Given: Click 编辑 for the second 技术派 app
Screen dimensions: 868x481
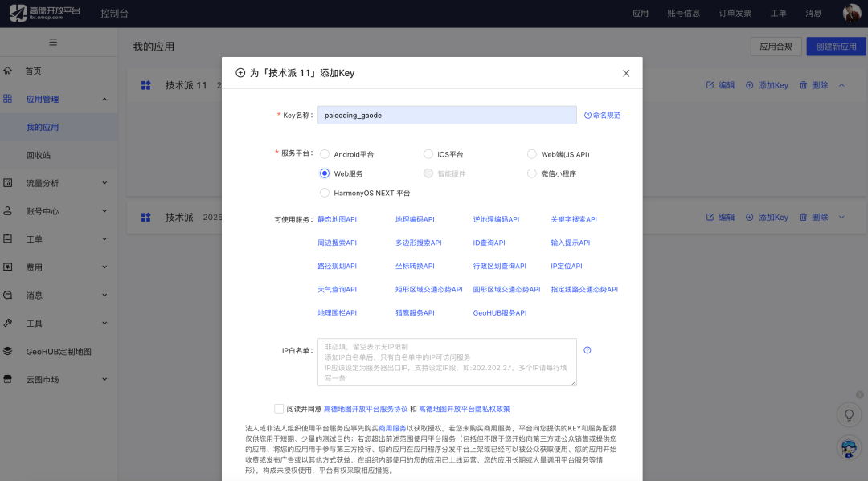Looking at the screenshot, I should click(x=720, y=218).
